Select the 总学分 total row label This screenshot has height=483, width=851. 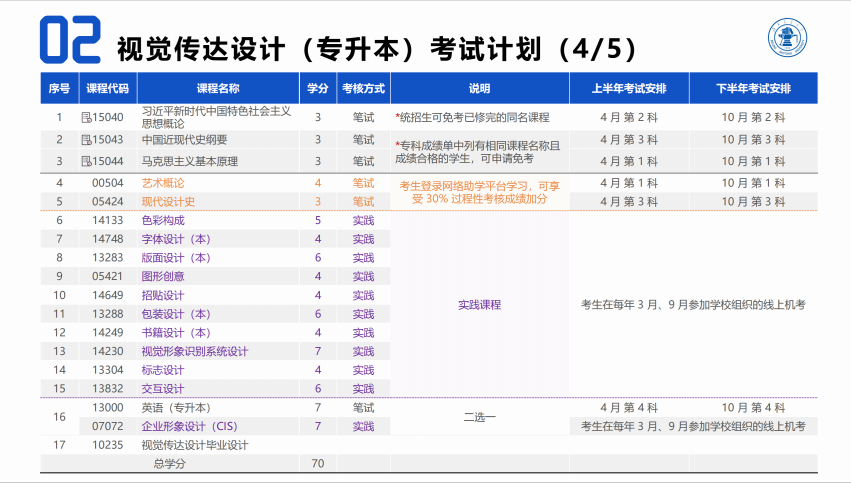[170, 464]
